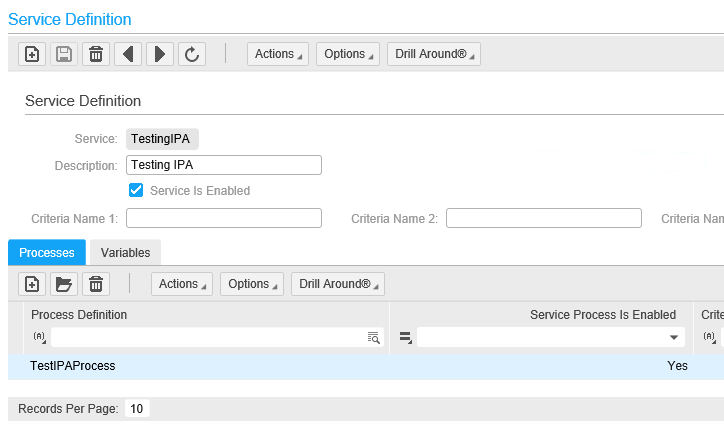
Task: Uncheck the Service Is Enabled checkbox
Action: click(137, 190)
